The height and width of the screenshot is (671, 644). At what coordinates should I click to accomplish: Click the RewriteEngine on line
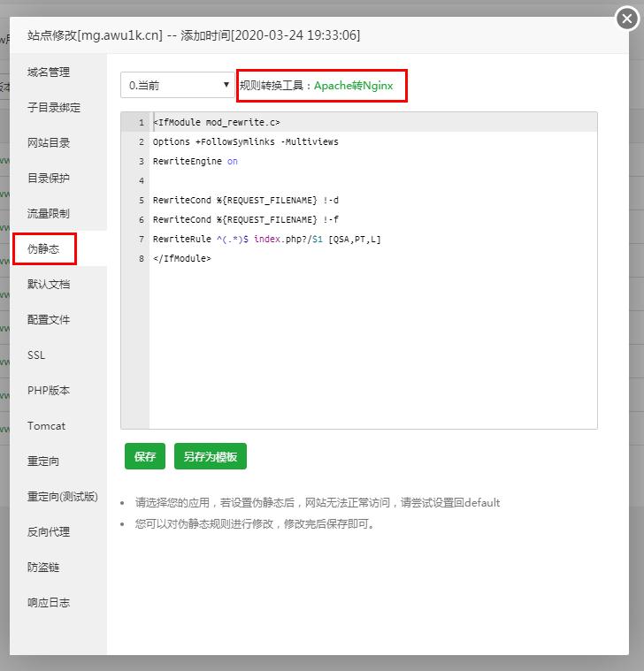pyautogui.click(x=195, y=161)
